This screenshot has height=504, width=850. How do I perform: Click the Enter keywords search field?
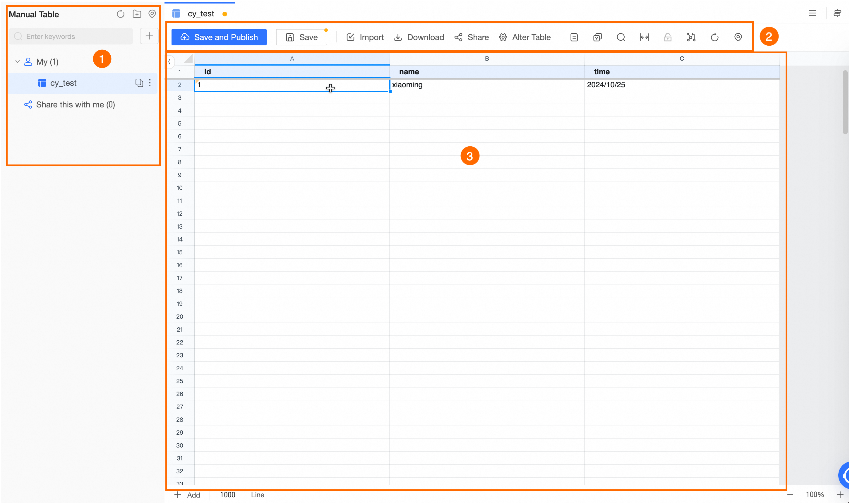tap(71, 36)
